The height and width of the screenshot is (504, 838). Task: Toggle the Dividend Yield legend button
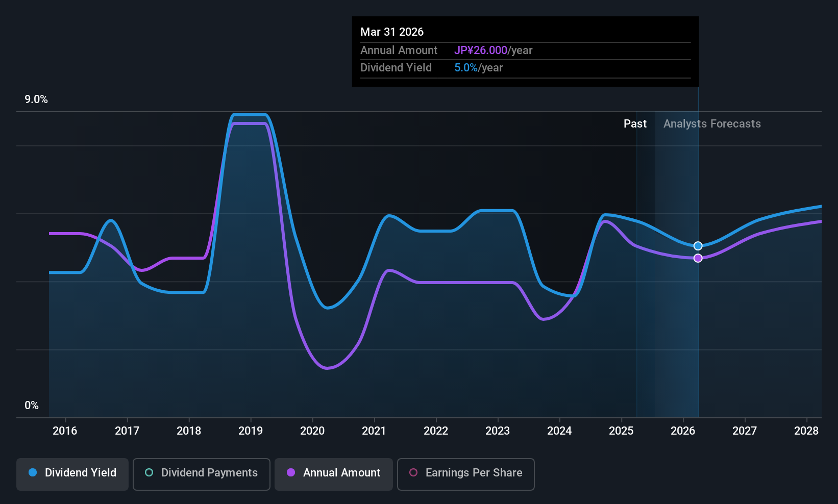coord(72,474)
